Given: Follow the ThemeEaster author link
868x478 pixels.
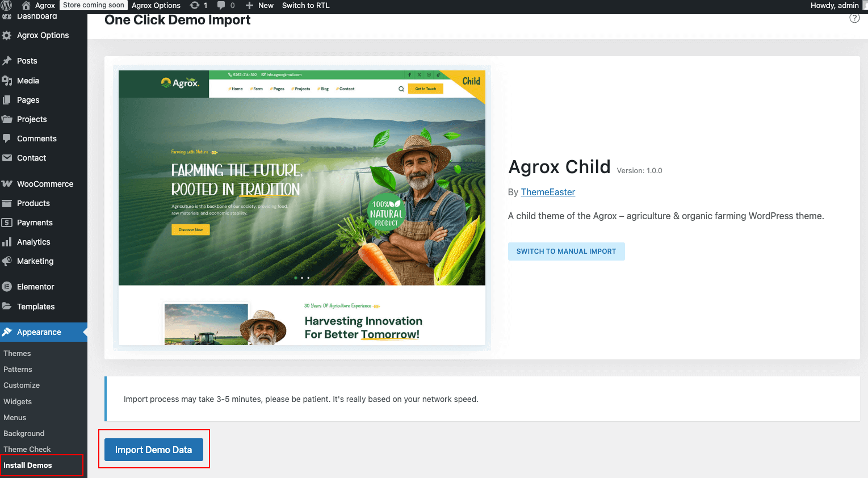Looking at the screenshot, I should [x=548, y=192].
